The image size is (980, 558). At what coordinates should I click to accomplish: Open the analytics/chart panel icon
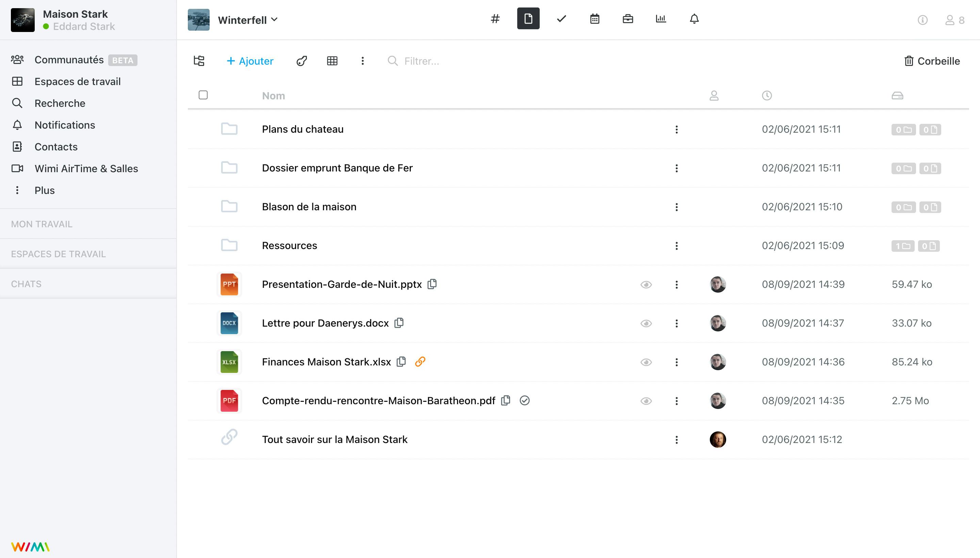(x=661, y=18)
